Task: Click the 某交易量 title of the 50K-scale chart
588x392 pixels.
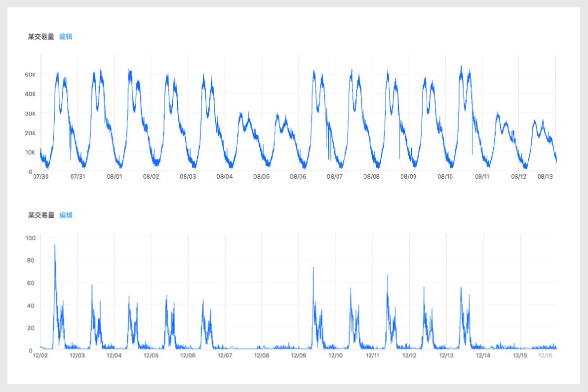Action: coord(41,37)
